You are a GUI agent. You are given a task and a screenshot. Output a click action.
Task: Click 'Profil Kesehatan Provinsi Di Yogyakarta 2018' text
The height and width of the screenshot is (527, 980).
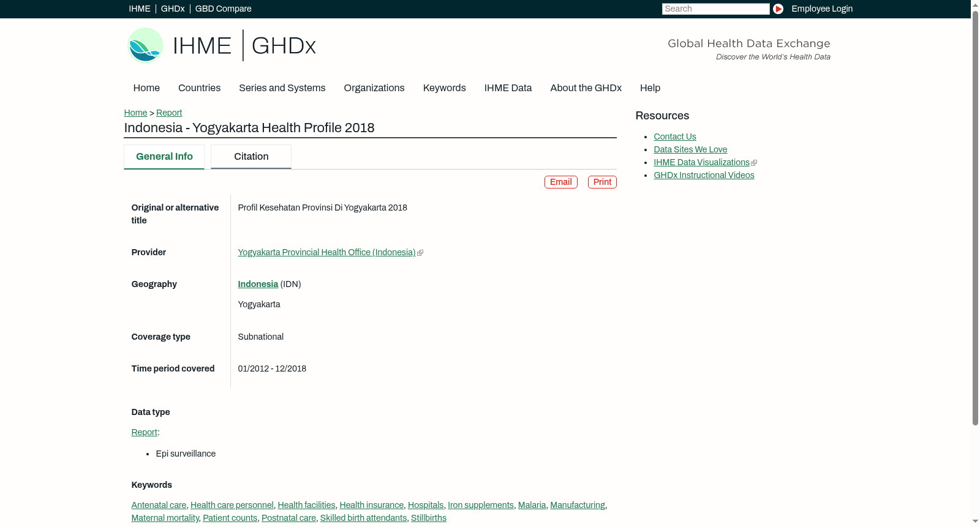pyautogui.click(x=322, y=207)
